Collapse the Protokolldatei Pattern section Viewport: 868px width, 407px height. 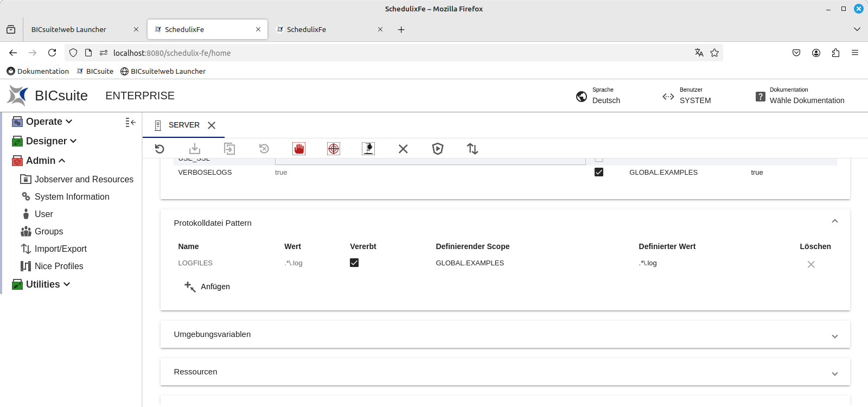[834, 221]
